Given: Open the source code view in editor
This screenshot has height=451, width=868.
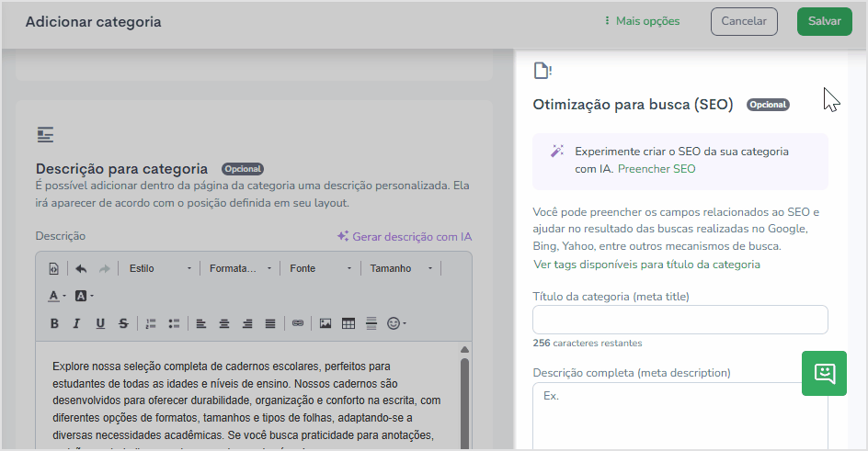Looking at the screenshot, I should [53, 268].
